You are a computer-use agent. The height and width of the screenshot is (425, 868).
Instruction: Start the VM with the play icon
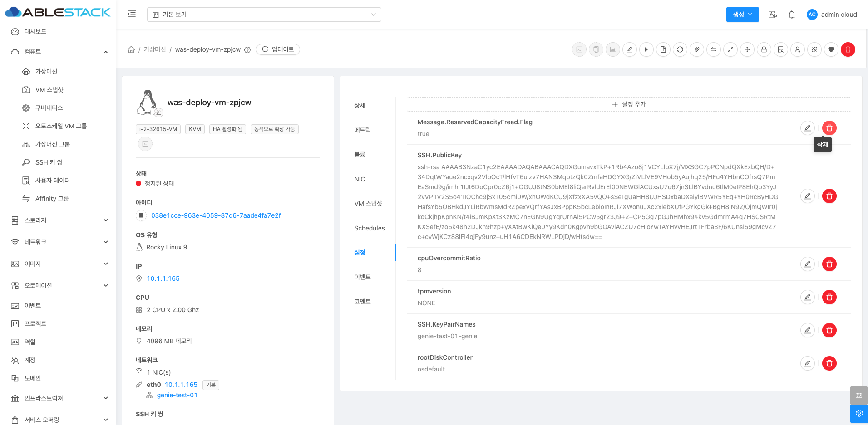click(x=646, y=49)
